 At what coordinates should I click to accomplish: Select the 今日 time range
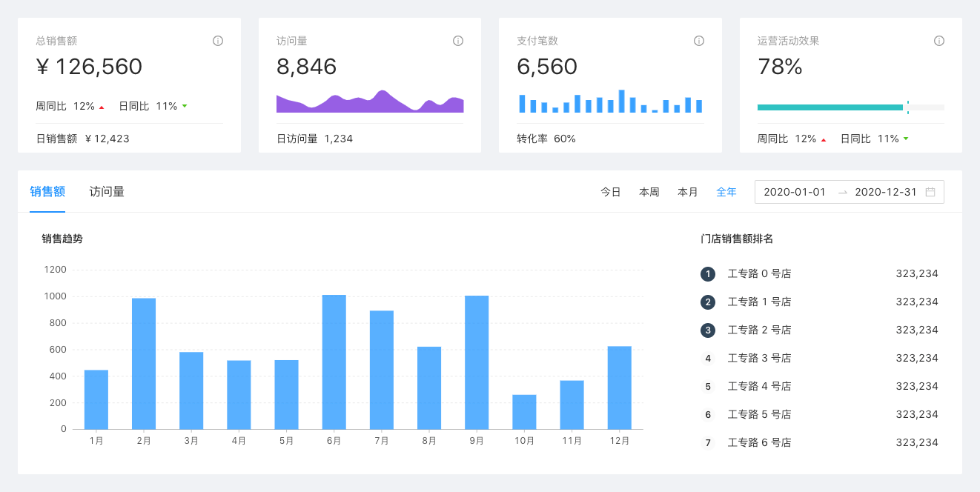point(611,192)
